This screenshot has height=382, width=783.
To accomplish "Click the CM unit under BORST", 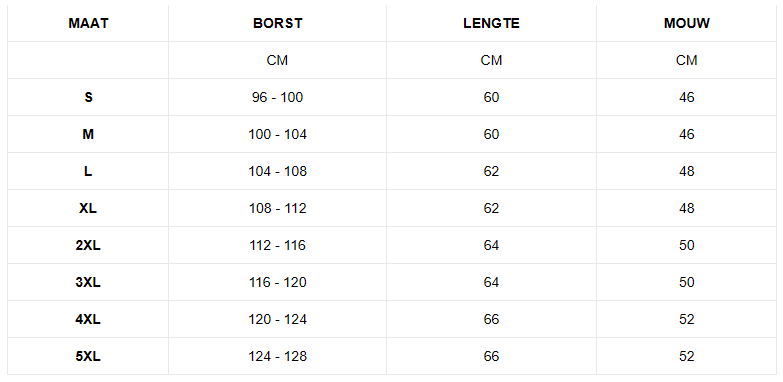I will [x=277, y=60].
